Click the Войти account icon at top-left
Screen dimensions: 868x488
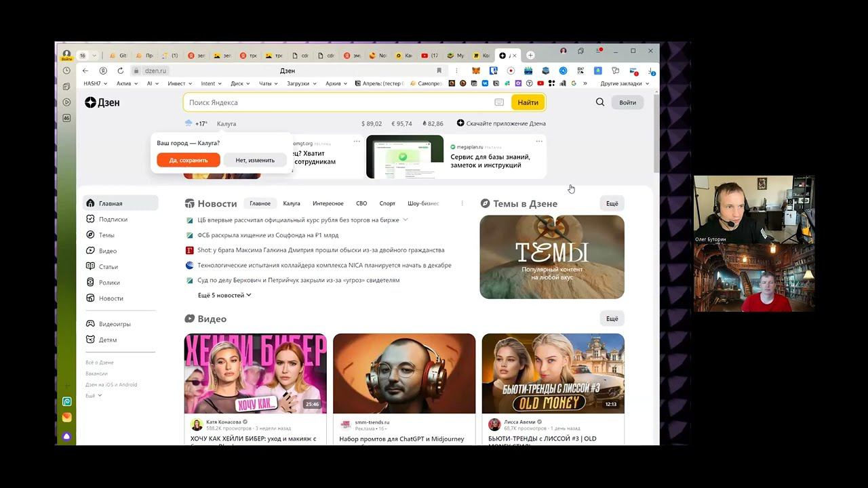pyautogui.click(x=66, y=55)
